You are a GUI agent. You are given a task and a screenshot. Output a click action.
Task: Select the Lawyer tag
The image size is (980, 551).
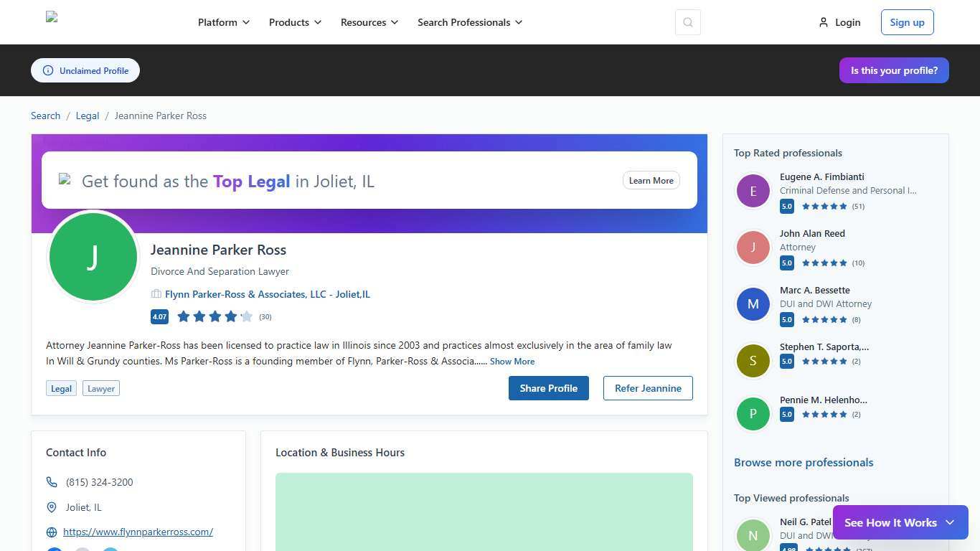click(x=100, y=388)
